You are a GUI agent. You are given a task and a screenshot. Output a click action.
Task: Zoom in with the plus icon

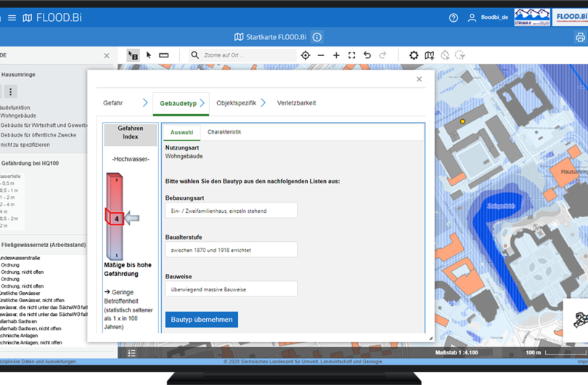pyautogui.click(x=336, y=55)
